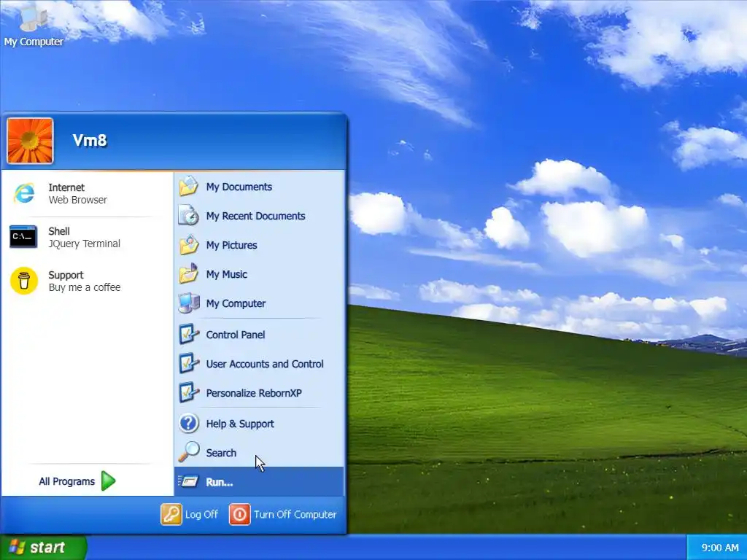Open the My Documents folder icon
The image size is (747, 560).
point(189,186)
